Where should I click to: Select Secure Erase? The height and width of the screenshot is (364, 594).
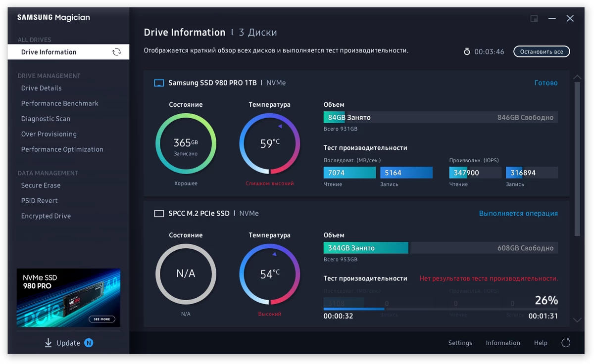41,185
